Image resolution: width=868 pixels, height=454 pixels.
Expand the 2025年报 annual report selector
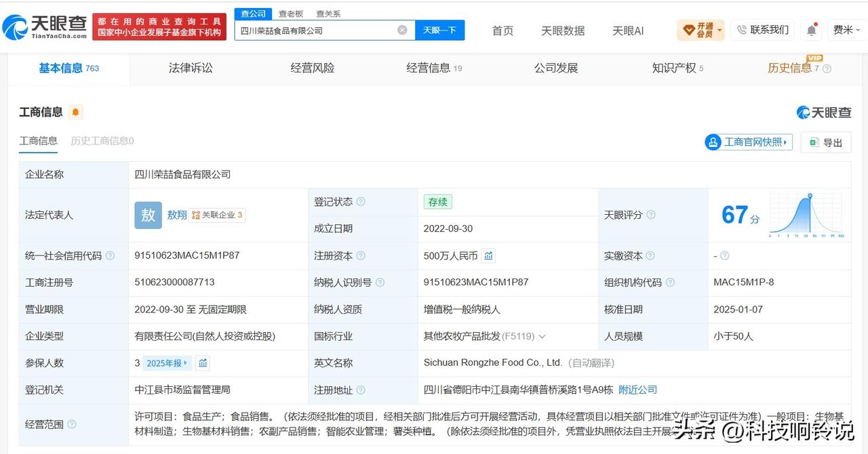pos(167,363)
